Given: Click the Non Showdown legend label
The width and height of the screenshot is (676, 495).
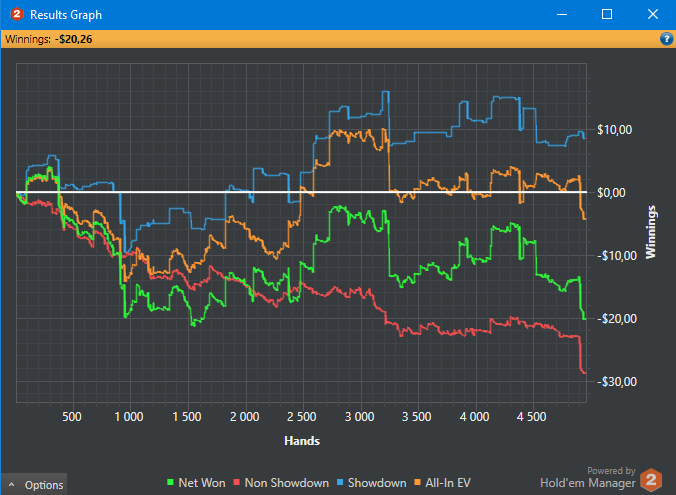Looking at the screenshot, I should (x=287, y=483).
